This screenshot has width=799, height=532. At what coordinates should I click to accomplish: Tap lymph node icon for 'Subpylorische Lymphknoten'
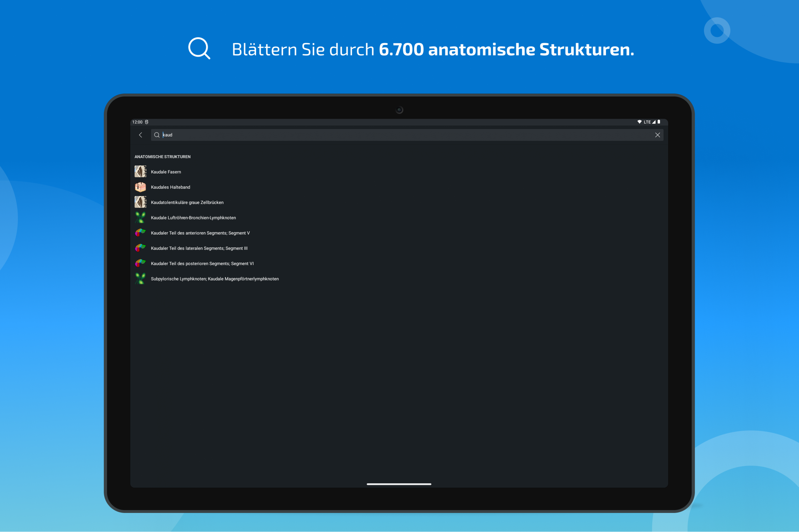(x=140, y=279)
